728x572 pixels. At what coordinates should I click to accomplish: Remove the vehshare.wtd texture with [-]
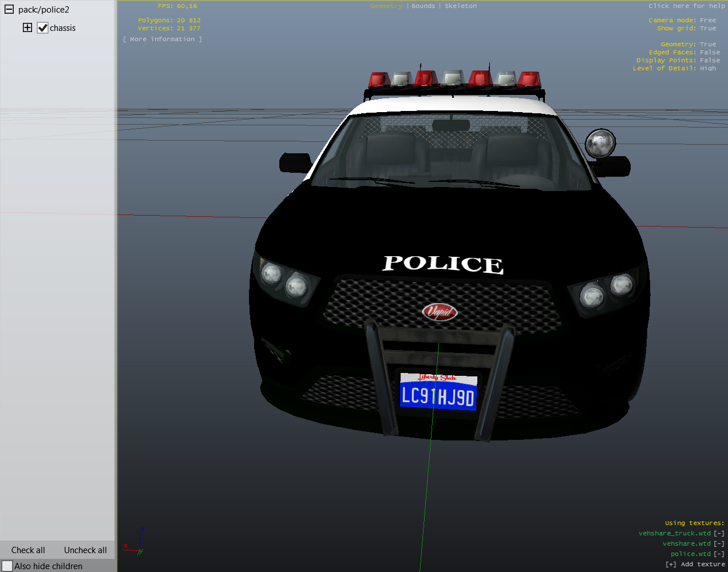click(719, 543)
